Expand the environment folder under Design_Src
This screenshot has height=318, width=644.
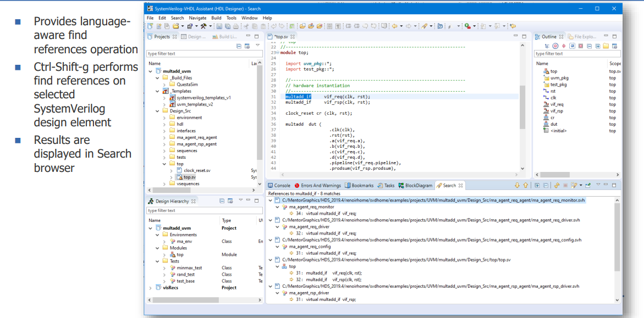(x=164, y=118)
